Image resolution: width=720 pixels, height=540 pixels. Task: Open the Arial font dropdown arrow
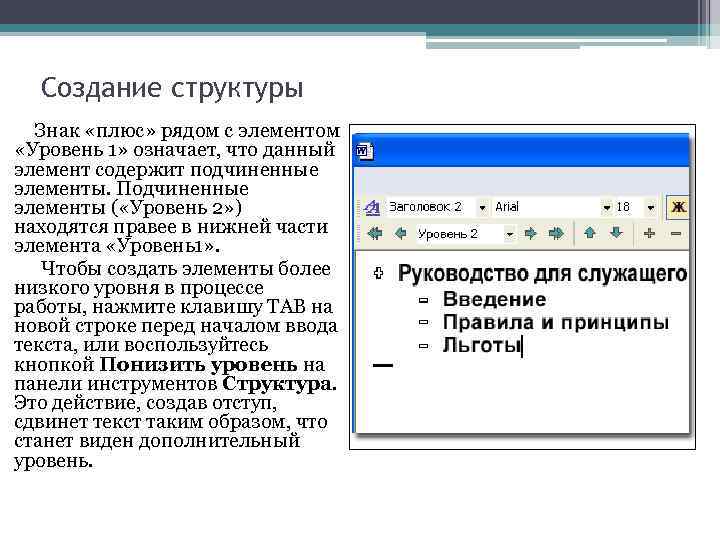(607, 208)
